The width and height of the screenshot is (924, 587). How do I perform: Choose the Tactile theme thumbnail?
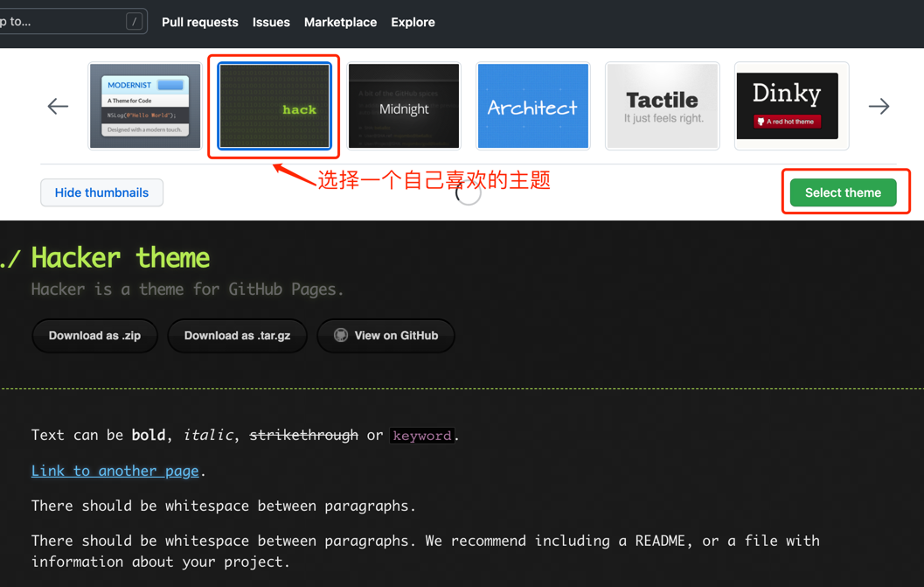pos(662,106)
